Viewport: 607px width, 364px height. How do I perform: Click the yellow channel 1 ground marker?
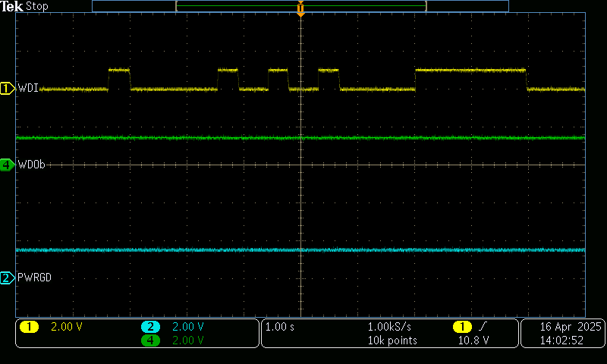(x=7, y=89)
